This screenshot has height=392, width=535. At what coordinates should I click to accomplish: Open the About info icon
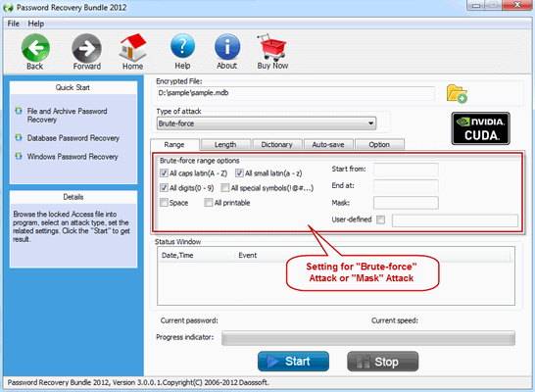coord(227,47)
